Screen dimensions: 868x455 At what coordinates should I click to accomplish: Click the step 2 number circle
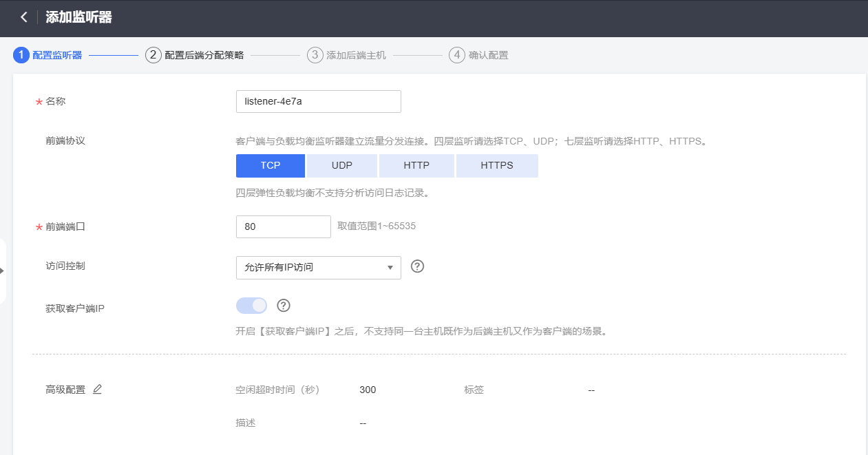coord(154,55)
